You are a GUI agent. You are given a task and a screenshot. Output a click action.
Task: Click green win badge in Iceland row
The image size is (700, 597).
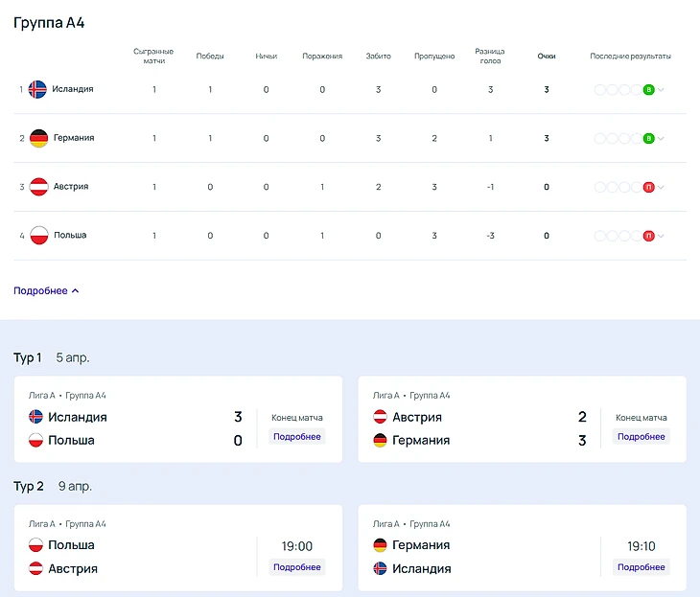point(649,89)
